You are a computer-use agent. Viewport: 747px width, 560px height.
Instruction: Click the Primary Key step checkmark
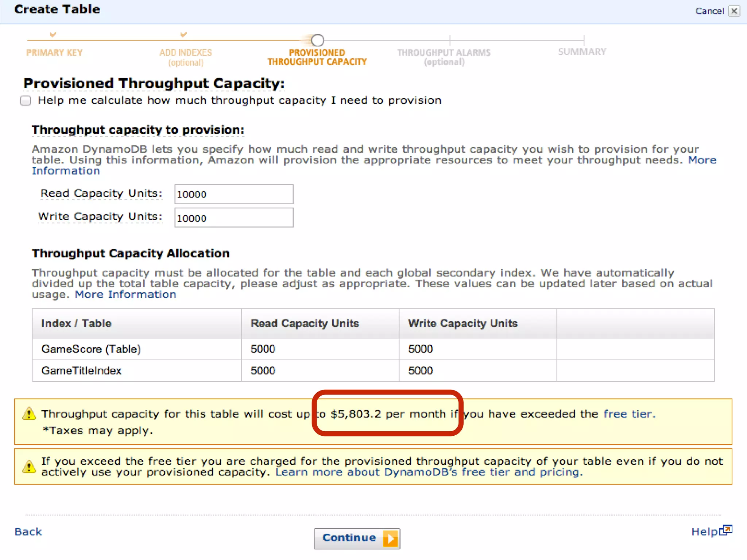pos(53,35)
